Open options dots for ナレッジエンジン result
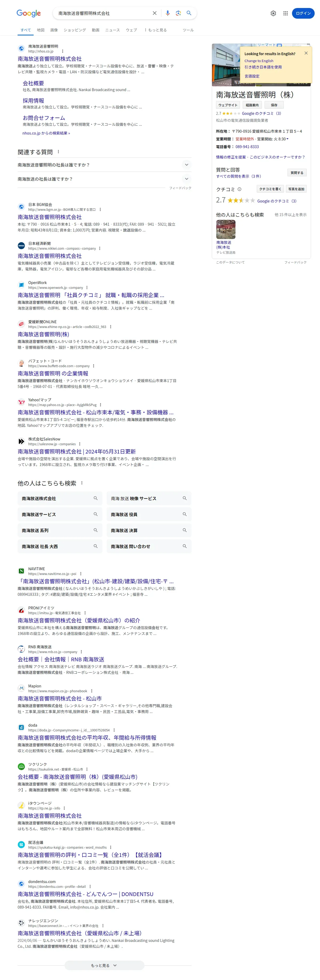 click(103, 926)
